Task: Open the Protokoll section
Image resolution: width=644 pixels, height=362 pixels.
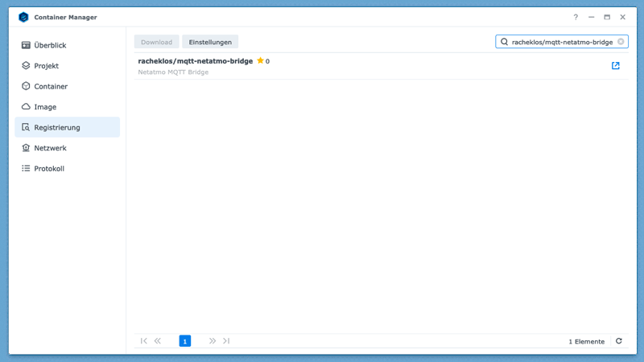Action: tap(49, 169)
